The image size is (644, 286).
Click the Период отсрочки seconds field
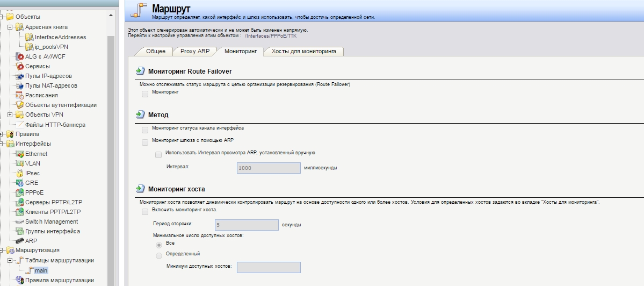coord(247,225)
